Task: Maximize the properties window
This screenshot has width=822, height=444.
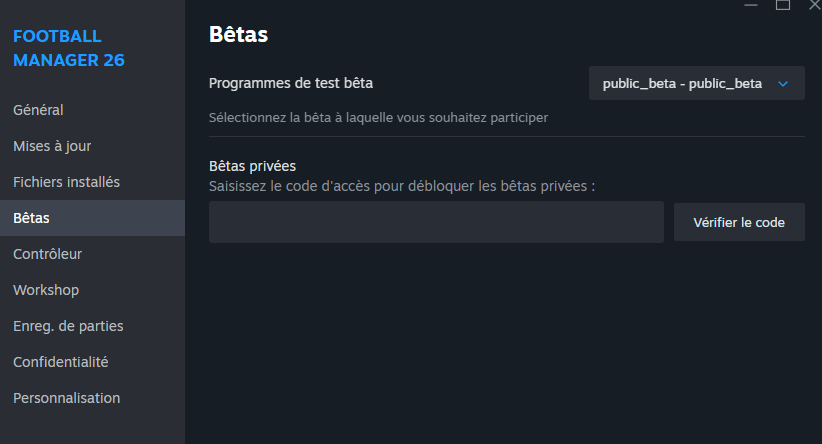Action: (x=783, y=5)
